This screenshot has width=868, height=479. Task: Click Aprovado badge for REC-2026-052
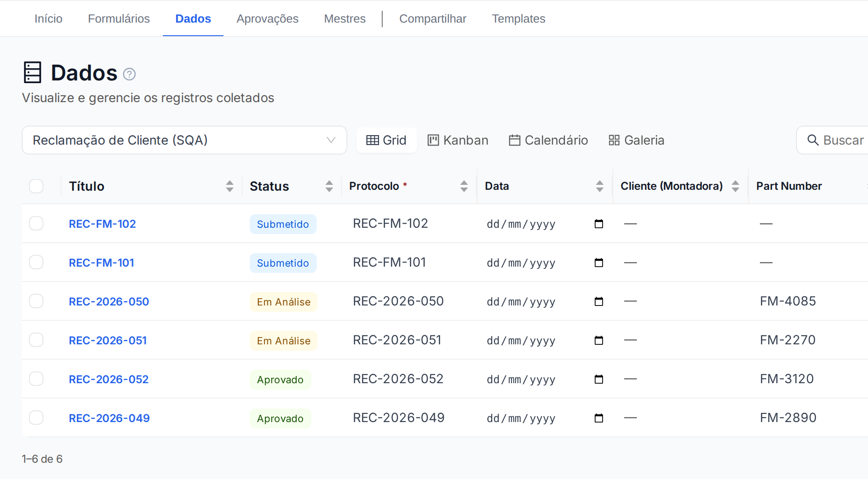click(280, 380)
